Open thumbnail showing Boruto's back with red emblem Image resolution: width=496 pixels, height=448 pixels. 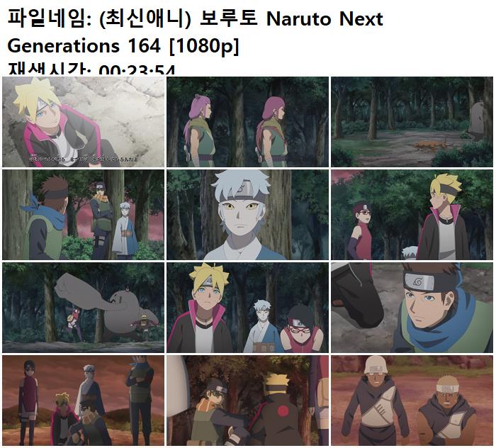click(x=248, y=401)
